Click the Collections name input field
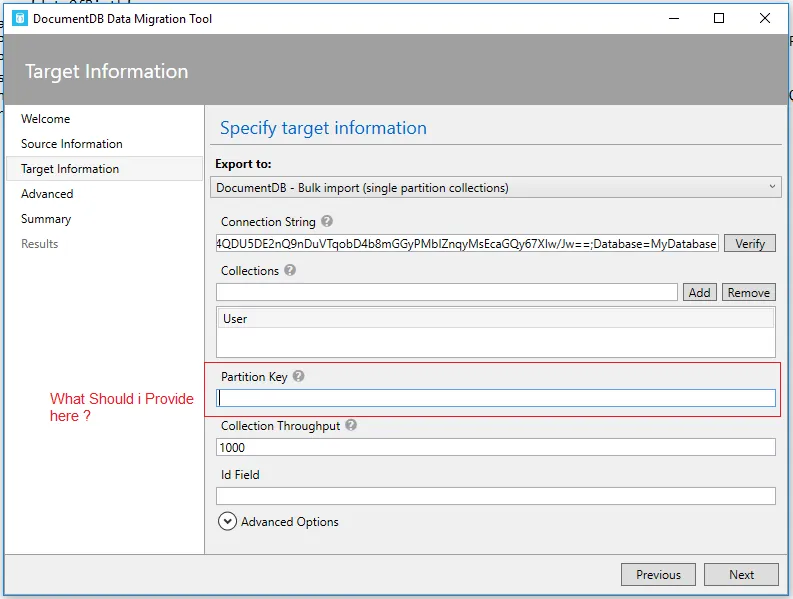 tap(447, 292)
